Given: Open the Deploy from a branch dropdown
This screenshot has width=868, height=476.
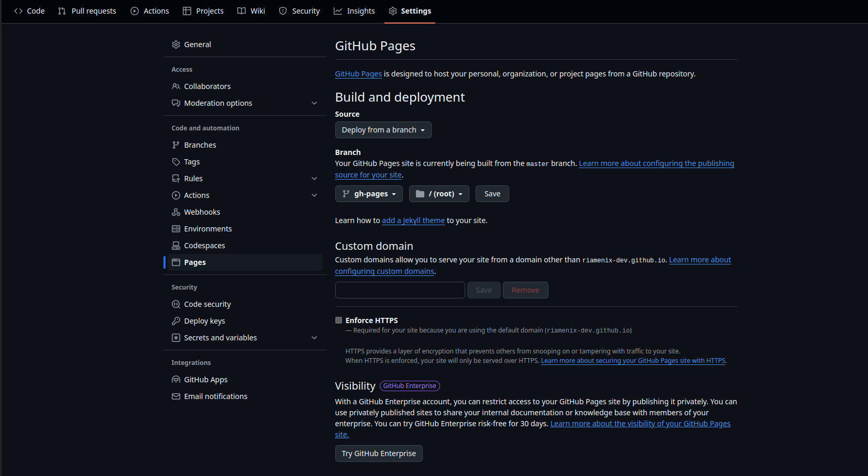Looking at the screenshot, I should tap(383, 130).
